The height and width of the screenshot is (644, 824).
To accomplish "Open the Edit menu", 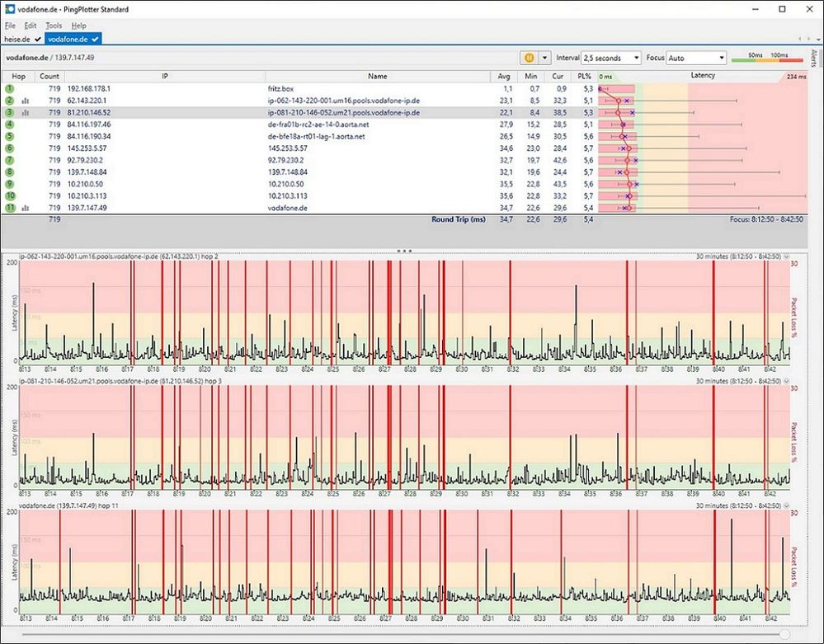I will (31, 26).
